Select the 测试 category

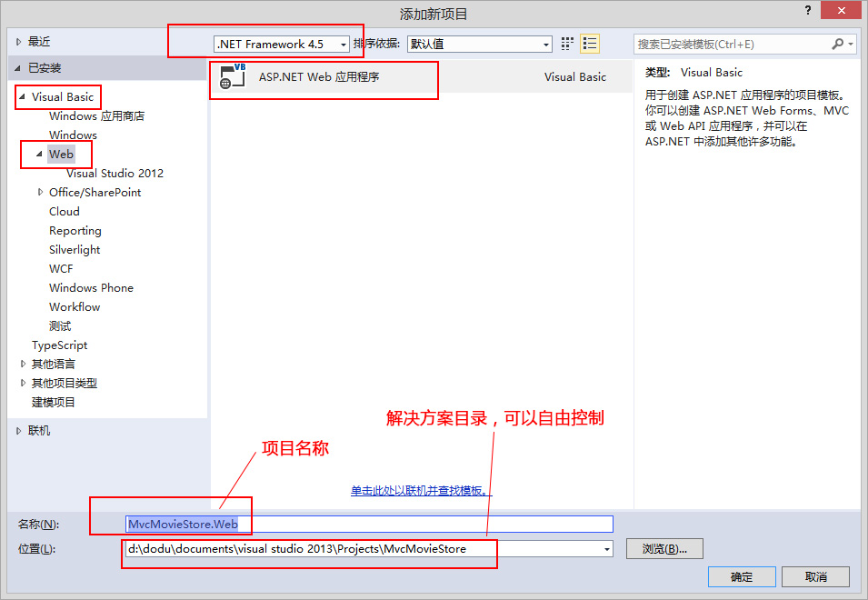point(60,326)
